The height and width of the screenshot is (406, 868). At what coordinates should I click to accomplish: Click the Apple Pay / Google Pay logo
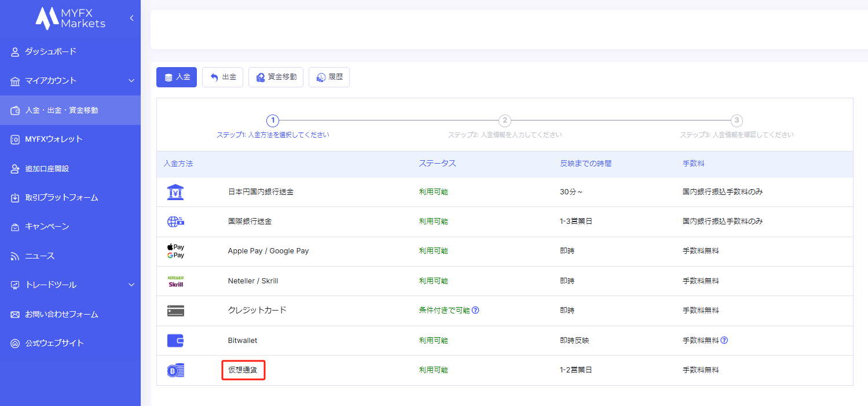click(175, 251)
